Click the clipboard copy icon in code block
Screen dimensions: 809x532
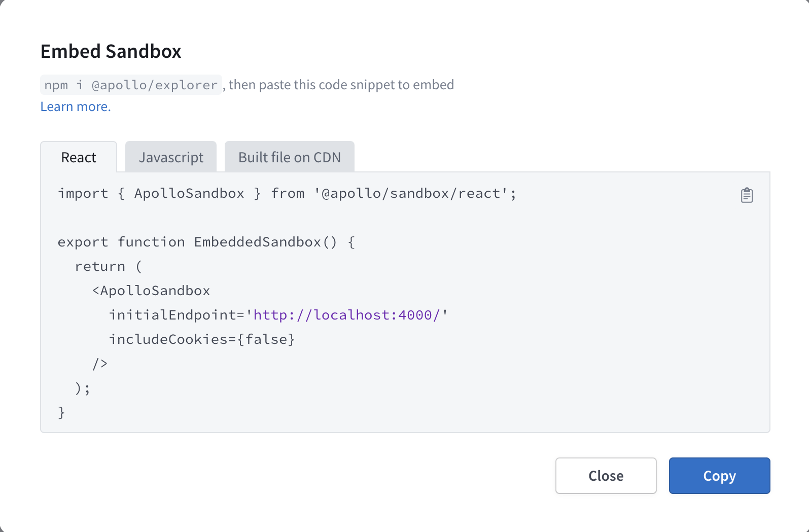point(746,194)
